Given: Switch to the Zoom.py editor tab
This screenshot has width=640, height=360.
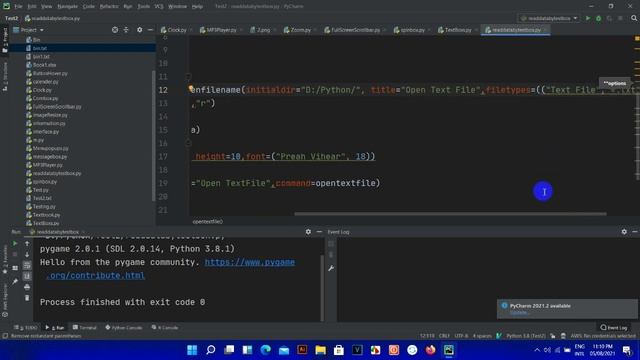Looking at the screenshot, I should click(x=300, y=30).
